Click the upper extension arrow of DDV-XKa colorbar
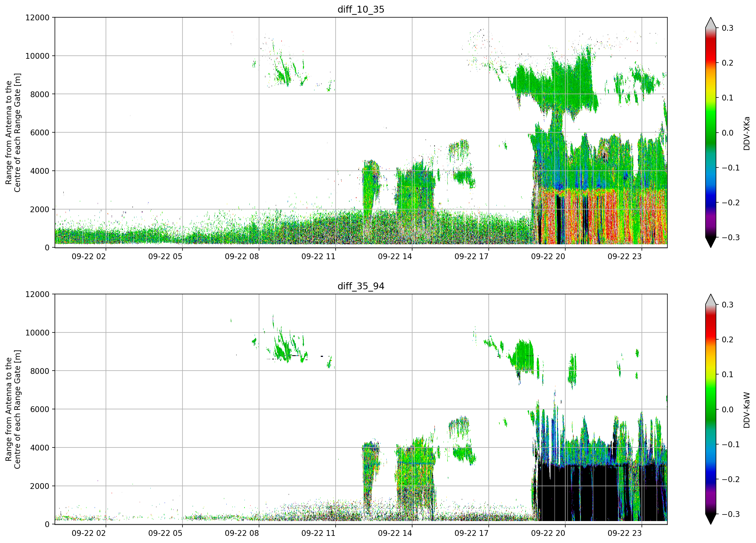The image size is (756, 543). [x=711, y=22]
